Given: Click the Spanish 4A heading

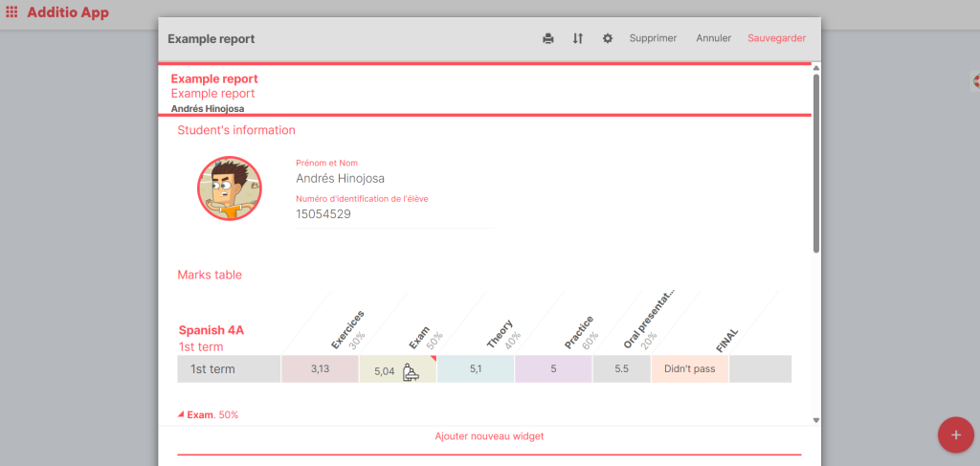Looking at the screenshot, I should pyautogui.click(x=212, y=330).
